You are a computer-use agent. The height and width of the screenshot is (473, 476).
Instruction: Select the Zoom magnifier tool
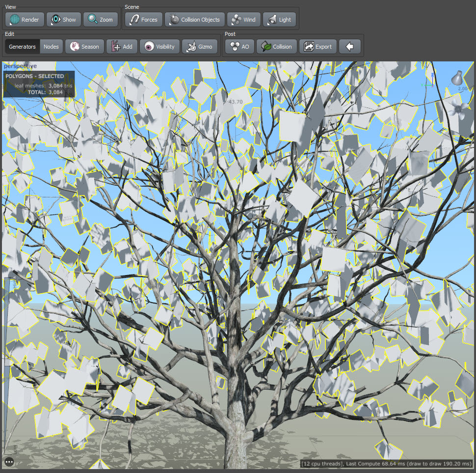[x=101, y=20]
